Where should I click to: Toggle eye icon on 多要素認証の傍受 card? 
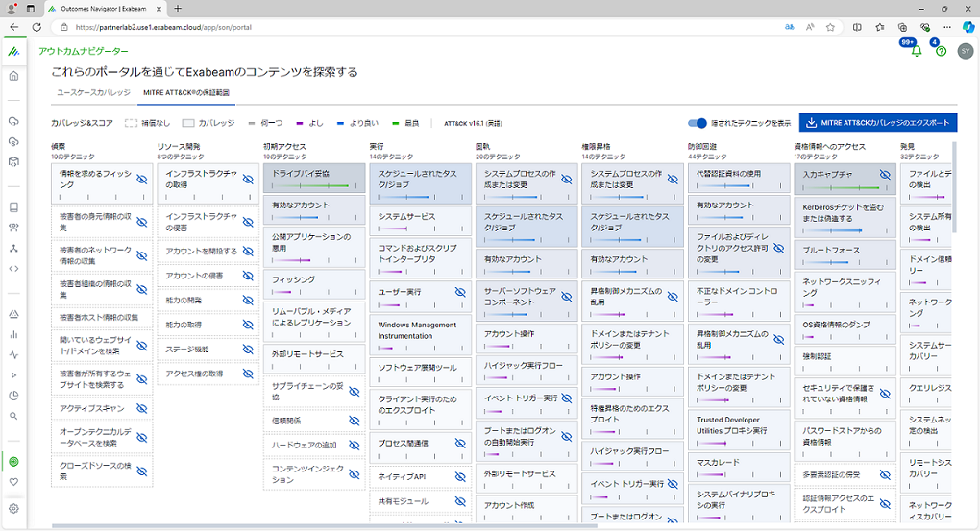tap(885, 474)
